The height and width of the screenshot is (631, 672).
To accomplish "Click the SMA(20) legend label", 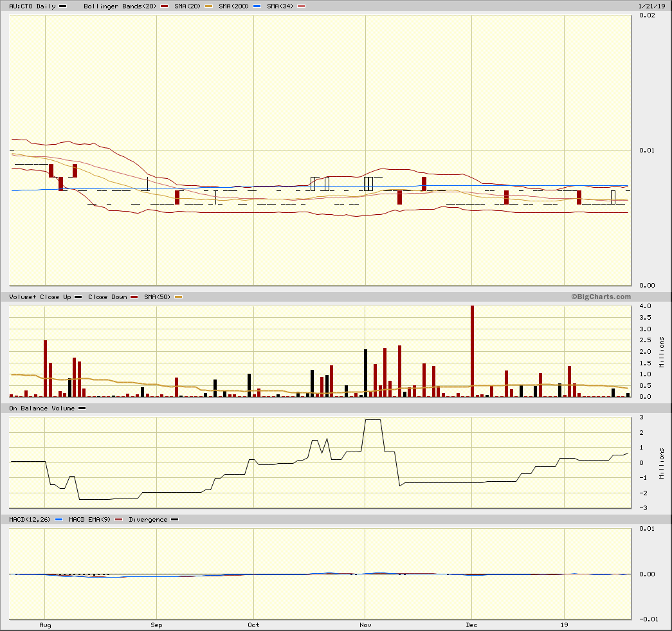I will [x=187, y=6].
